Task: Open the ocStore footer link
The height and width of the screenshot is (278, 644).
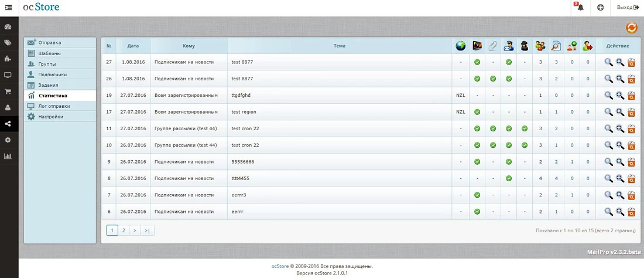Action: click(x=280, y=266)
